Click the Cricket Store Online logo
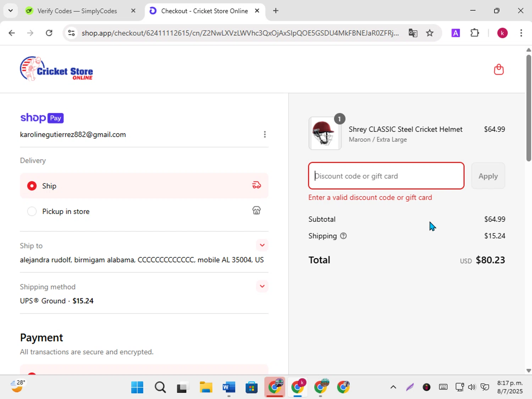 click(x=56, y=69)
